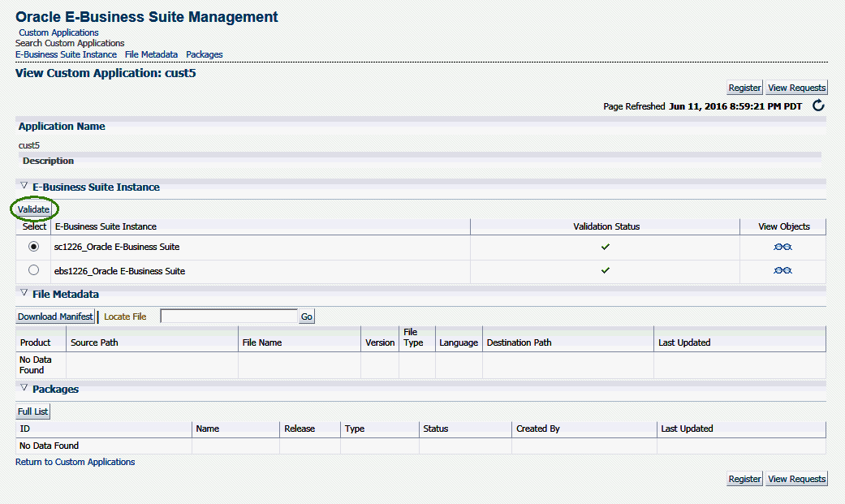Click the bottom Register button

tap(744, 479)
